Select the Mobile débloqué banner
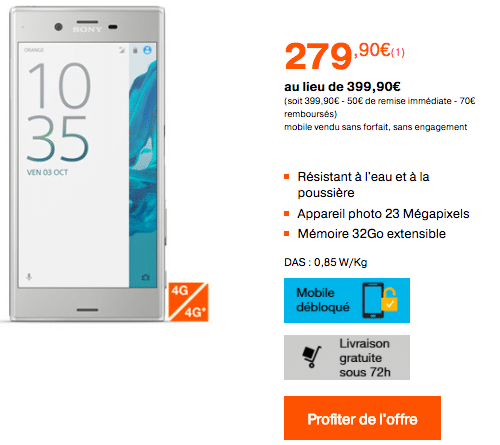Image resolution: width=500 pixels, height=445 pixels. click(x=347, y=300)
